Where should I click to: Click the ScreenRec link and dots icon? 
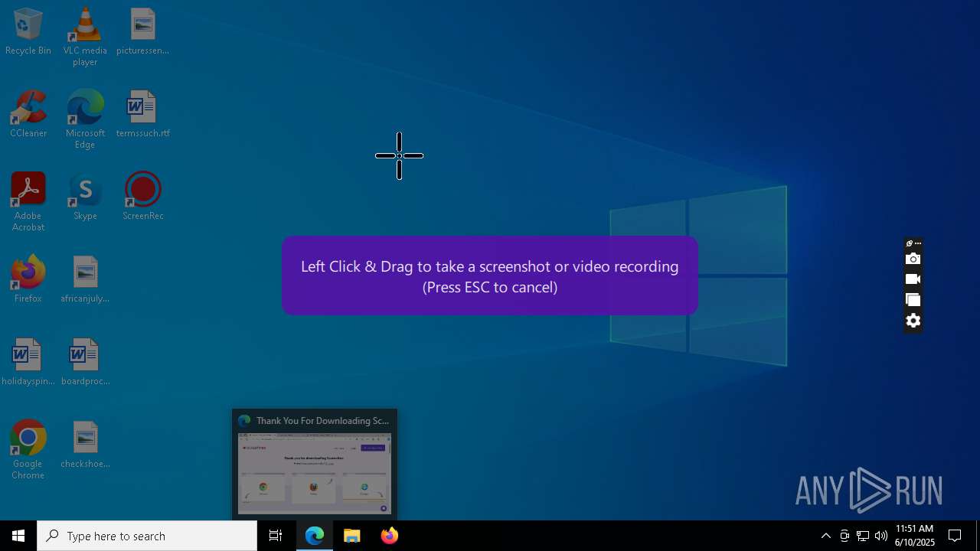click(913, 243)
